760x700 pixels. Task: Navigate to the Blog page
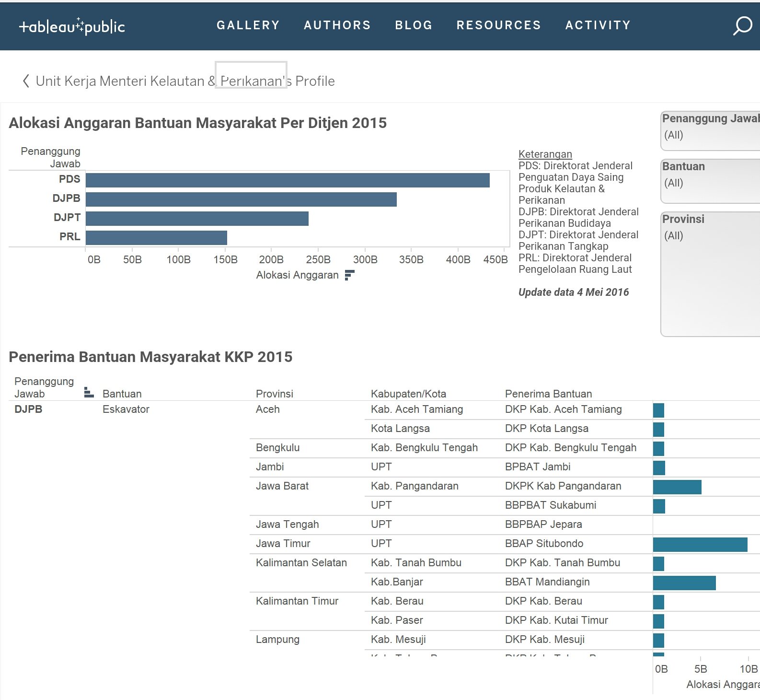[x=414, y=25]
